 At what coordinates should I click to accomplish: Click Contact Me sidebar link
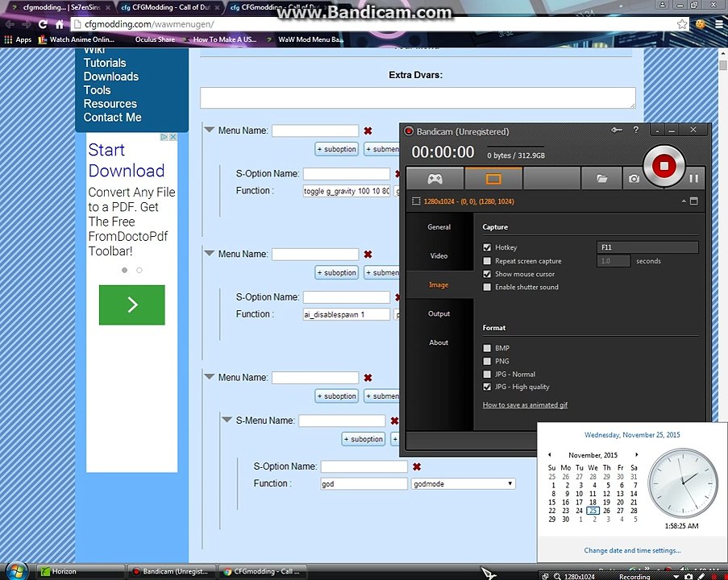(x=112, y=118)
